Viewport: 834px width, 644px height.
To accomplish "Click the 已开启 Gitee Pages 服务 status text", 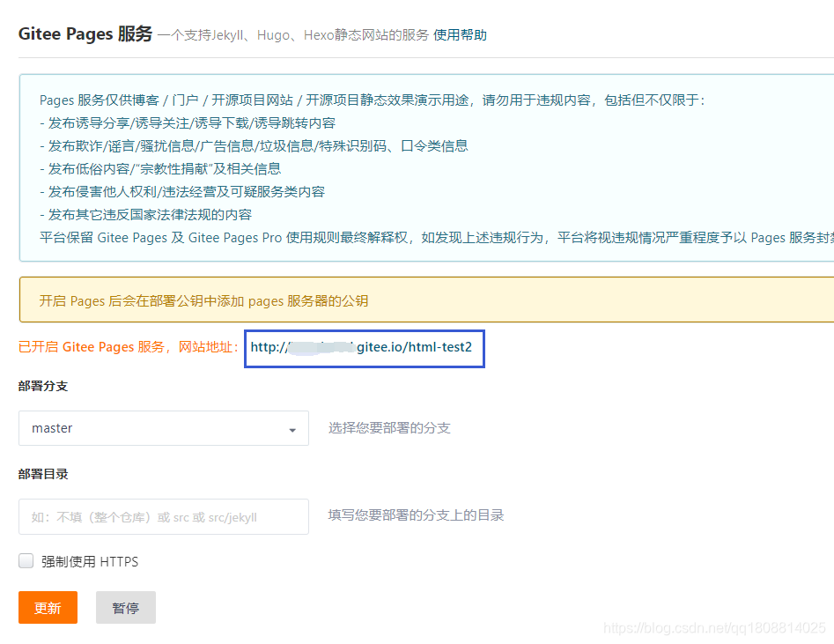I will pyautogui.click(x=129, y=347).
